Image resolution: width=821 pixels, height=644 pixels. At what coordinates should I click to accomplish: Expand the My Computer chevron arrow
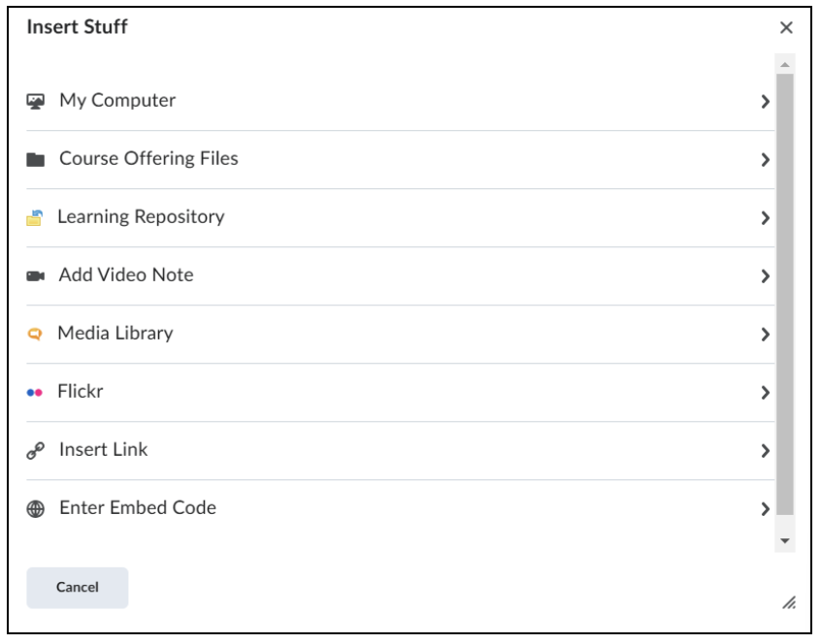[x=765, y=102]
